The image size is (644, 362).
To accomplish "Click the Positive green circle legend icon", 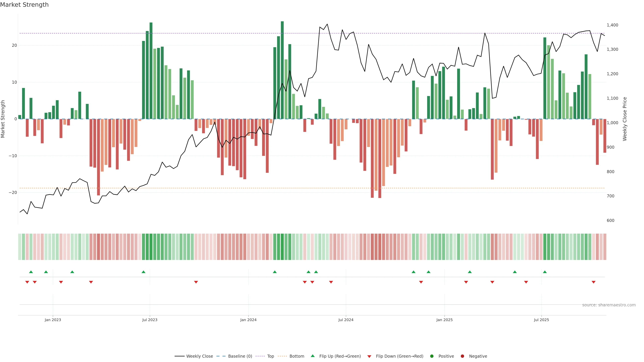I will point(432,356).
